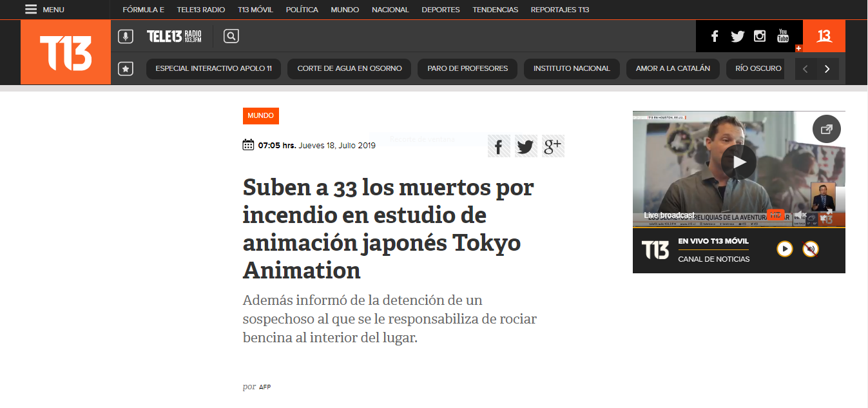Go to Deportes section
868x408 pixels.
click(x=441, y=10)
